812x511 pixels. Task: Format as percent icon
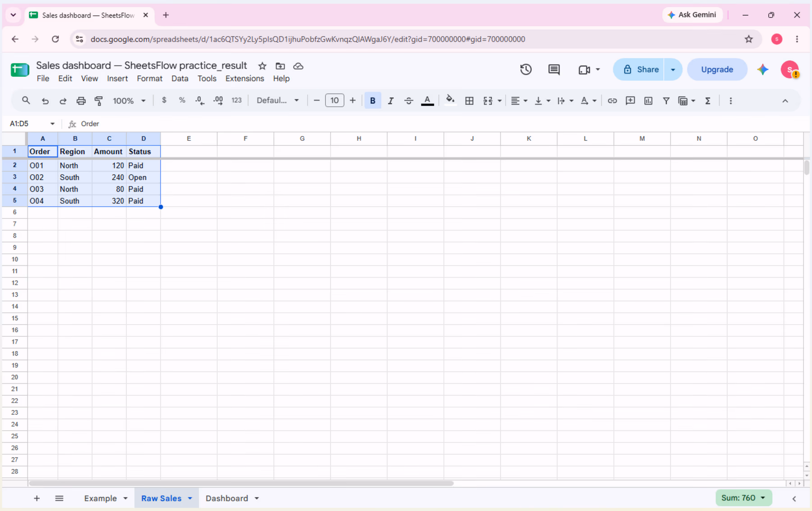tap(182, 100)
